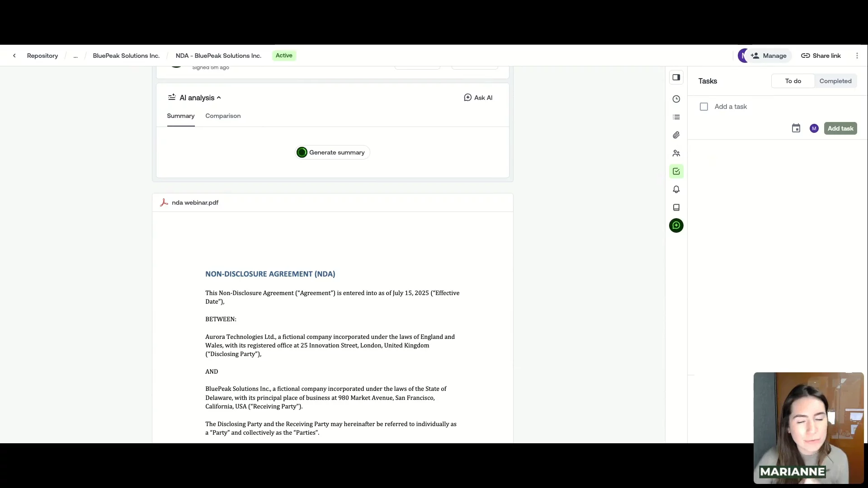Toggle the side panel layout icon
This screenshot has width=868, height=488.
pyautogui.click(x=676, y=77)
